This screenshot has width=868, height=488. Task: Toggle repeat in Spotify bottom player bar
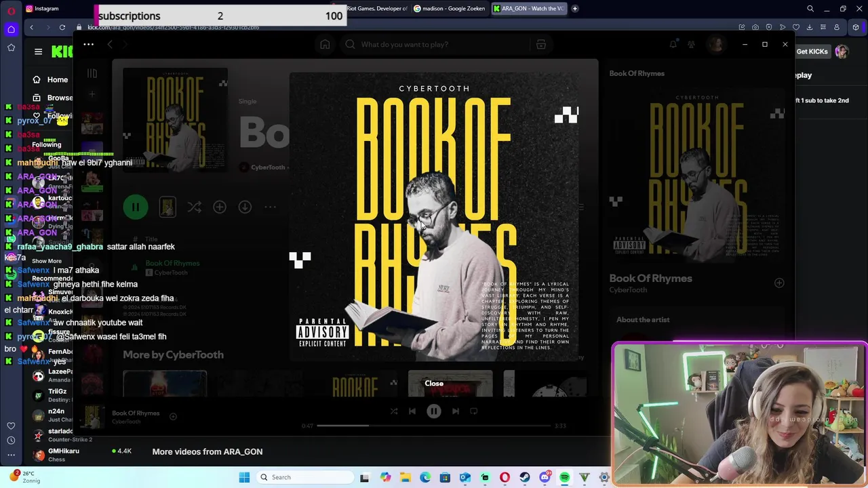tap(474, 411)
